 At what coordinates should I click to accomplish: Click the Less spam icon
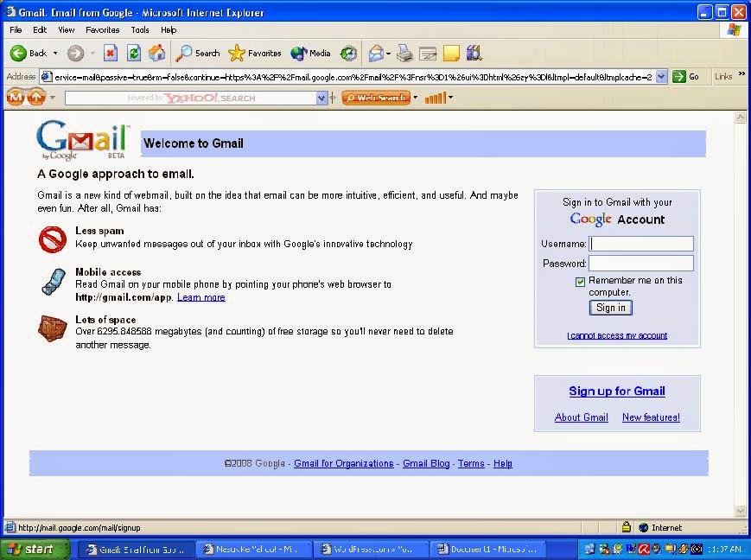point(52,239)
